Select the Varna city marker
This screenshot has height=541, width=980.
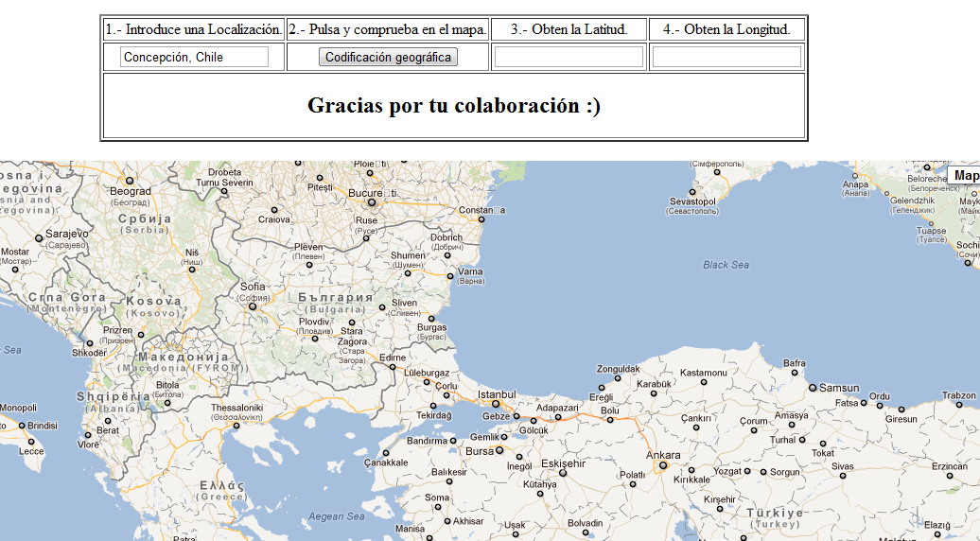click(450, 276)
